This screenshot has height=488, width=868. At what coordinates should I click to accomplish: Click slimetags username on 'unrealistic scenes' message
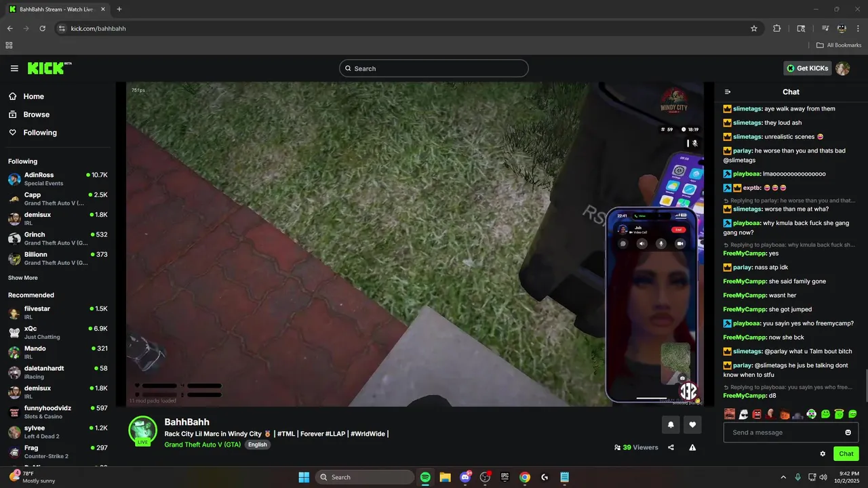pos(747,137)
